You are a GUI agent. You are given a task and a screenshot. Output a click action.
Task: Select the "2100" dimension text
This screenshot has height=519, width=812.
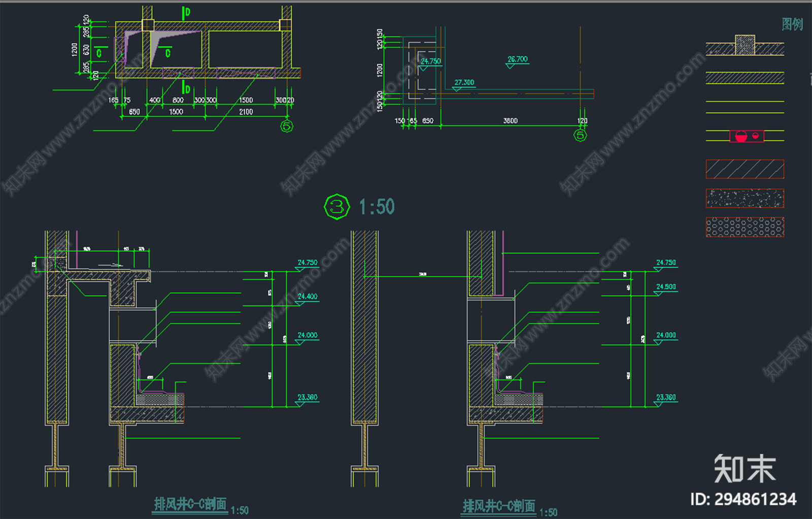(x=246, y=111)
